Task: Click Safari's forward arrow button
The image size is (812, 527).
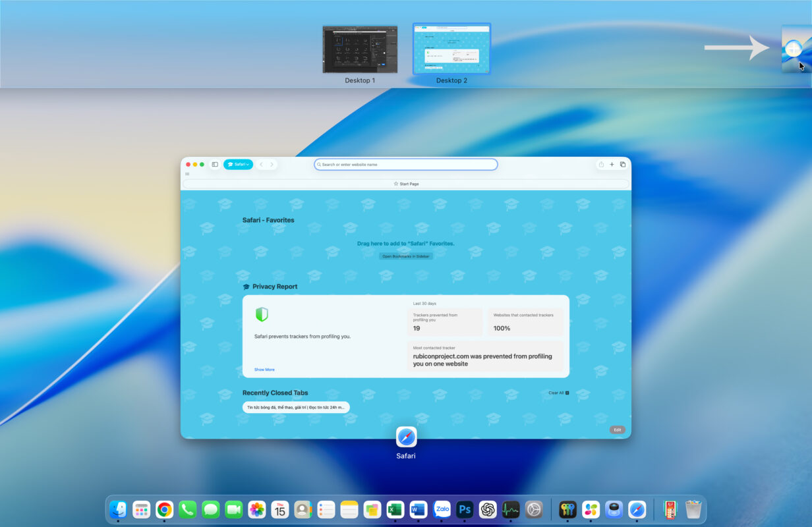Action: coord(272,165)
